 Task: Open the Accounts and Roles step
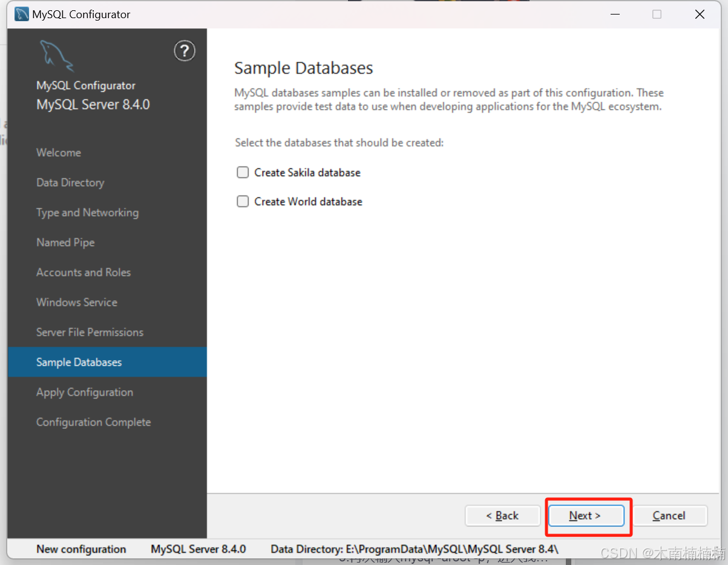[x=84, y=272]
